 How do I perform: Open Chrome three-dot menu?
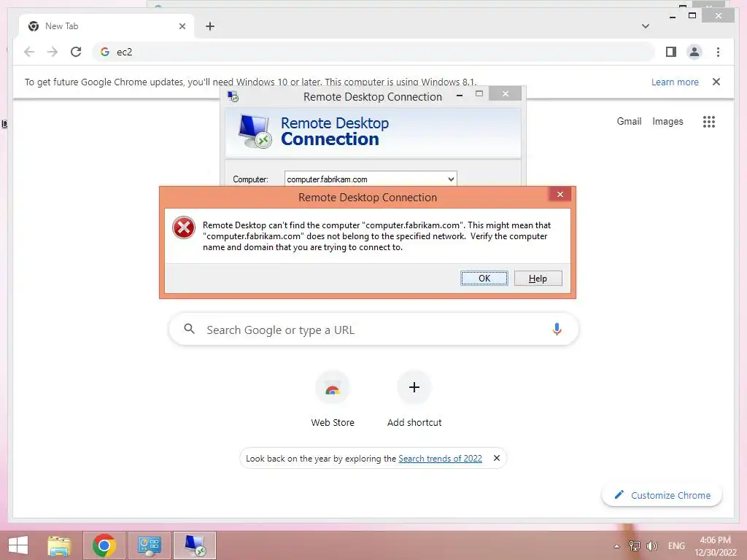pos(718,52)
